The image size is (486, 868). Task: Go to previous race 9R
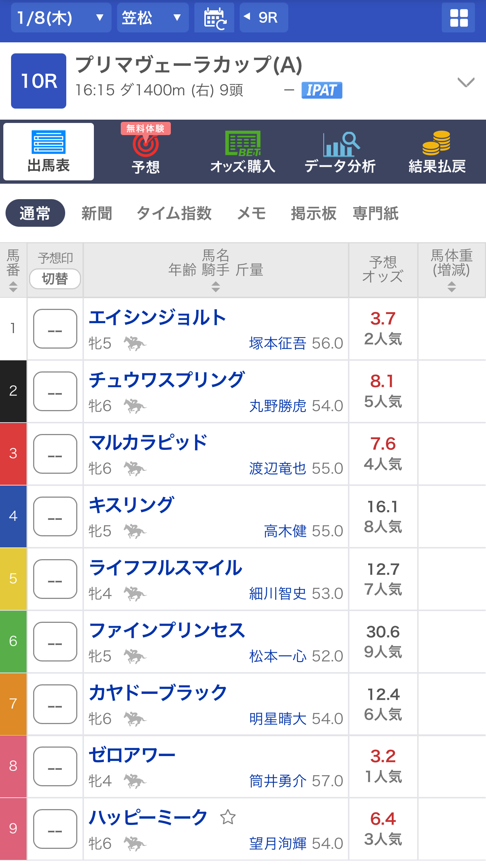click(x=264, y=18)
